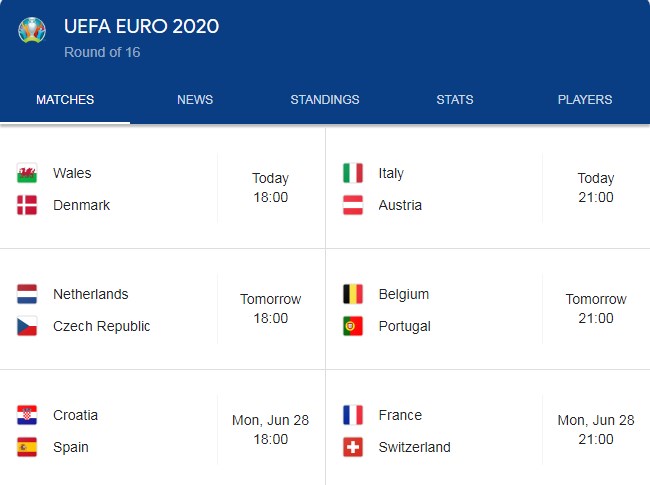Select the Belgium vs Portugal Tomorrow 21:00 match
Image resolution: width=650 pixels, height=485 pixels.
point(488,309)
